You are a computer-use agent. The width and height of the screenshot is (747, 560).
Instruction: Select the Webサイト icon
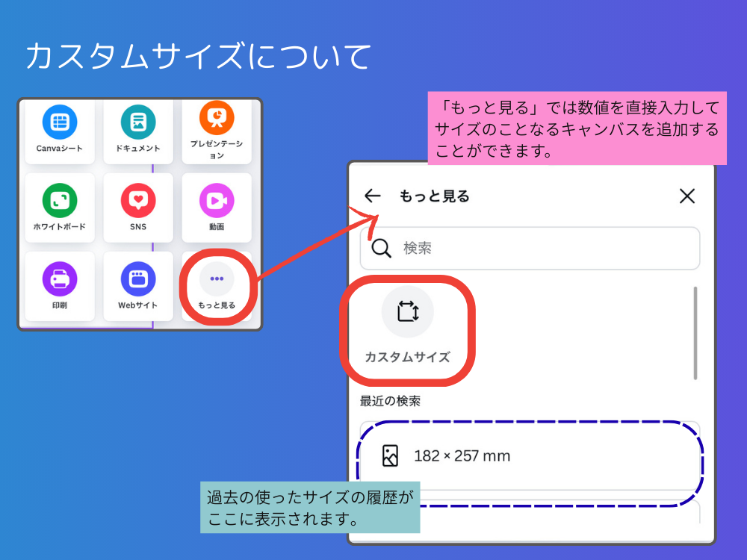[x=138, y=279]
